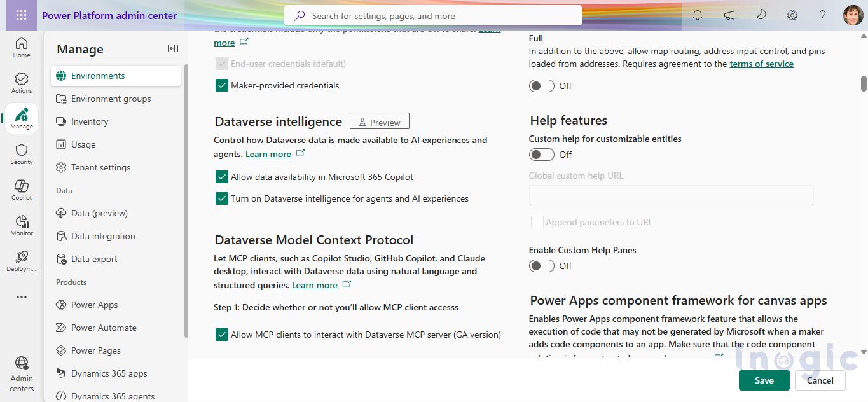Uncheck Maker-provided credentials checkbox

(x=222, y=85)
